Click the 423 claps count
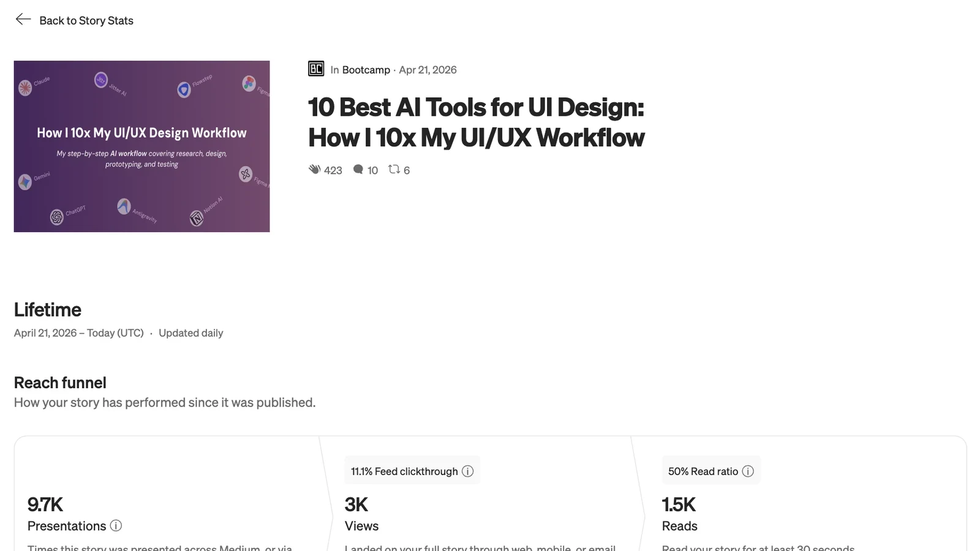The height and width of the screenshot is (551, 980). [x=333, y=170]
